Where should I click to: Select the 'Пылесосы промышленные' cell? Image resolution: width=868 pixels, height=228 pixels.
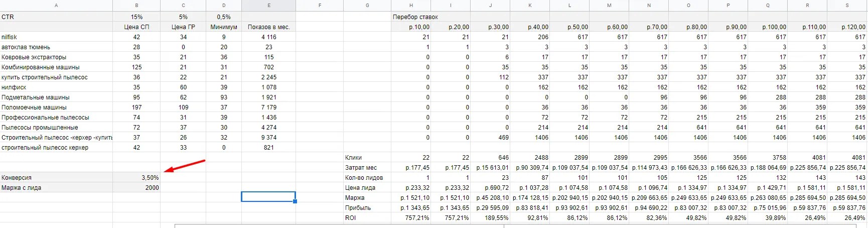click(x=56, y=127)
